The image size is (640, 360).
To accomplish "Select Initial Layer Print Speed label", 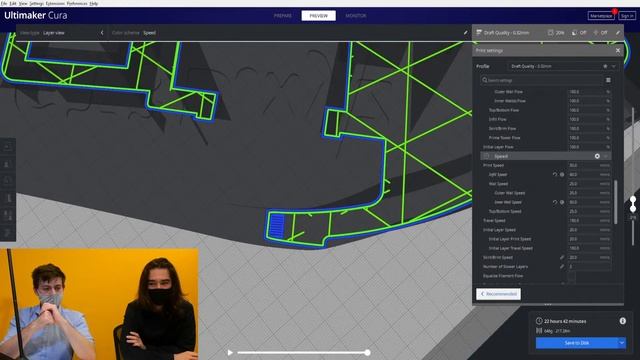I will click(510, 239).
